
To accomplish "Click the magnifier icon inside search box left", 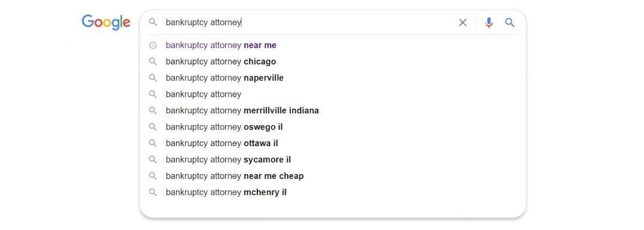I will pos(153,23).
